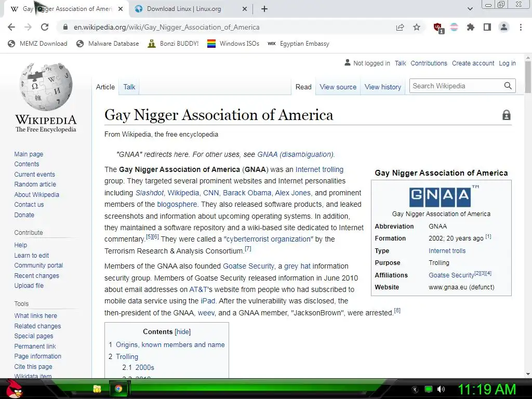This screenshot has width=532, height=399.
Task: Open the View source tab
Action: click(338, 87)
